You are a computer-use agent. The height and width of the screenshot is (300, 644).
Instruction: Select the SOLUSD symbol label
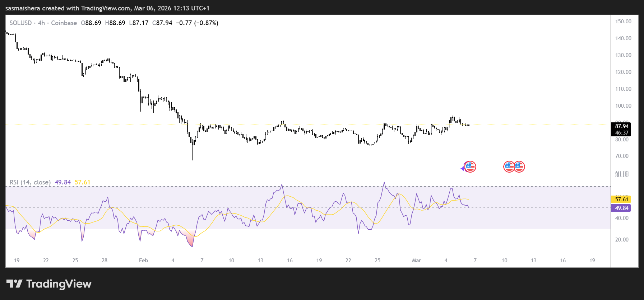20,23
